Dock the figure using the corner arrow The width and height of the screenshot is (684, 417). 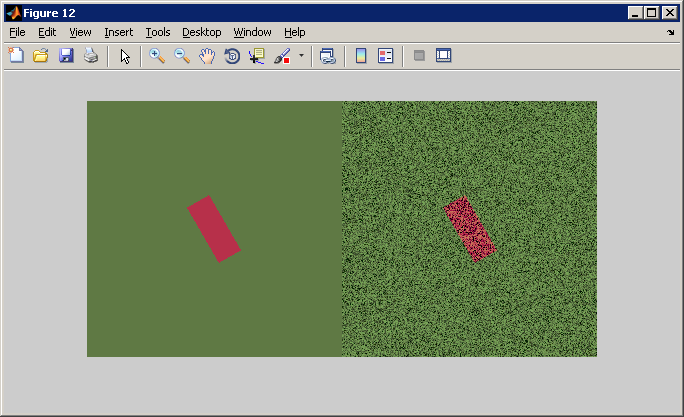tap(670, 32)
